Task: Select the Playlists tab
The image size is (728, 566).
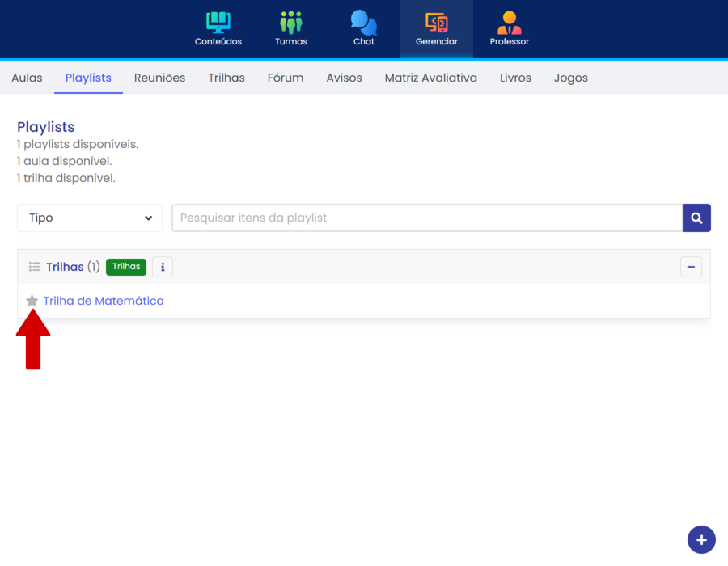Action: tap(88, 78)
